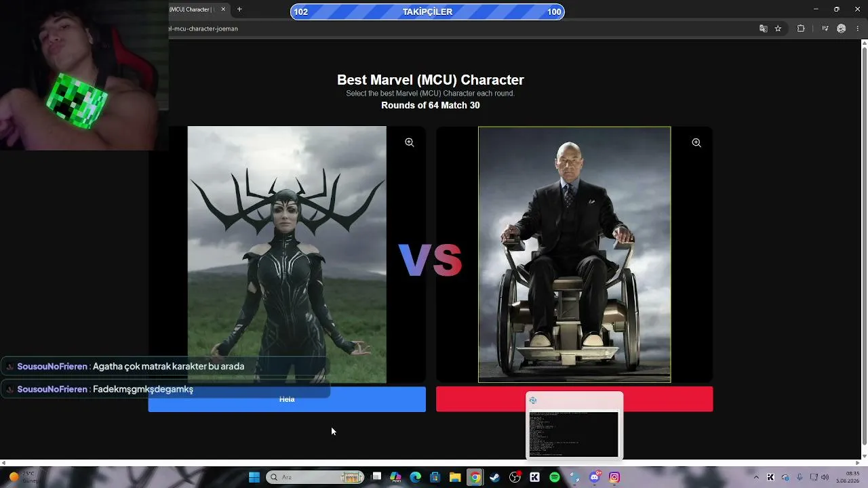
Task: Open Steam from the taskbar
Action: 495,477
